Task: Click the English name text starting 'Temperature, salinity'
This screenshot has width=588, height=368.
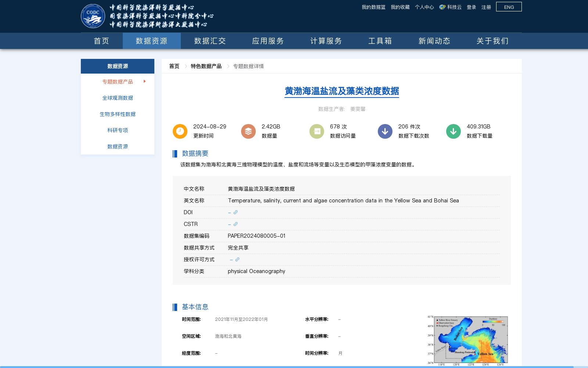Action: pyautogui.click(x=343, y=201)
